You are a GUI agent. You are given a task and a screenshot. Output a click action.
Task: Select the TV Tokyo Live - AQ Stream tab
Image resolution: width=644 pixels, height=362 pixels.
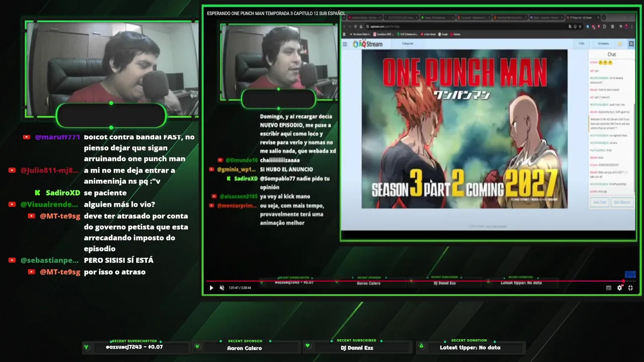pos(583,18)
